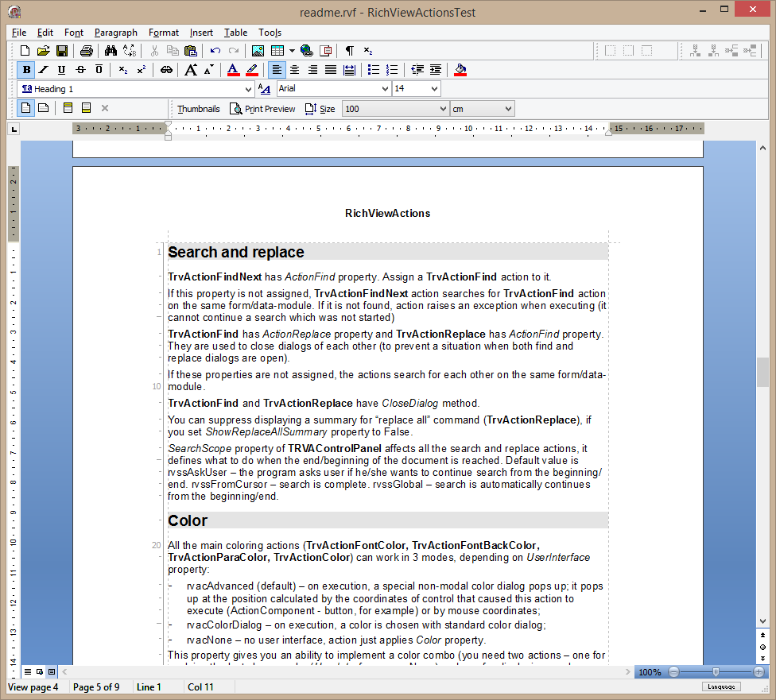776x700 pixels.
Task: Click the line spacing icon
Action: click(349, 70)
